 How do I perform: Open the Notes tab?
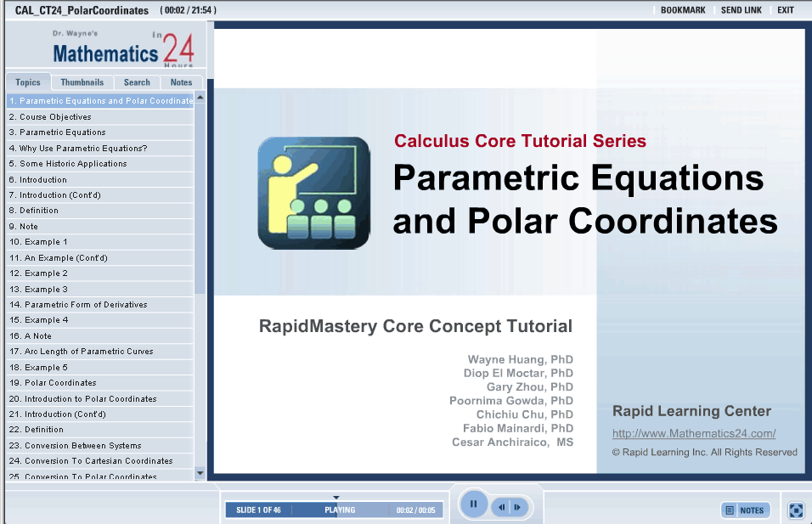click(x=181, y=82)
